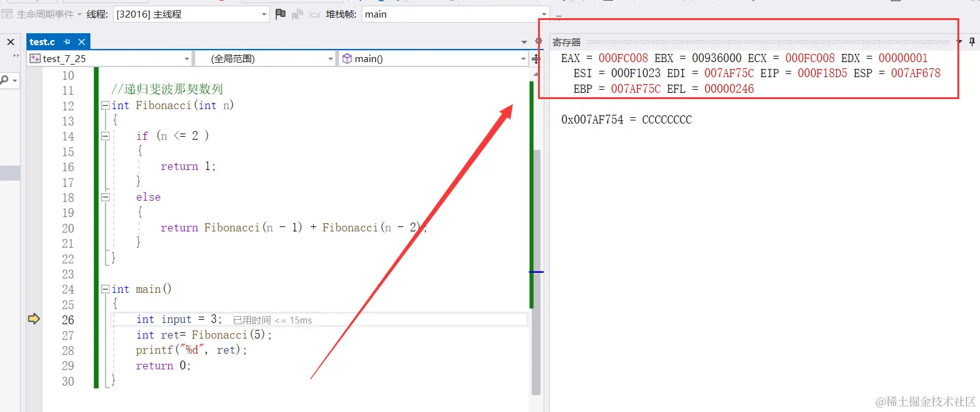Click the 'return 0;' line
Image resolution: width=980 pixels, height=412 pixels.
[x=163, y=366]
